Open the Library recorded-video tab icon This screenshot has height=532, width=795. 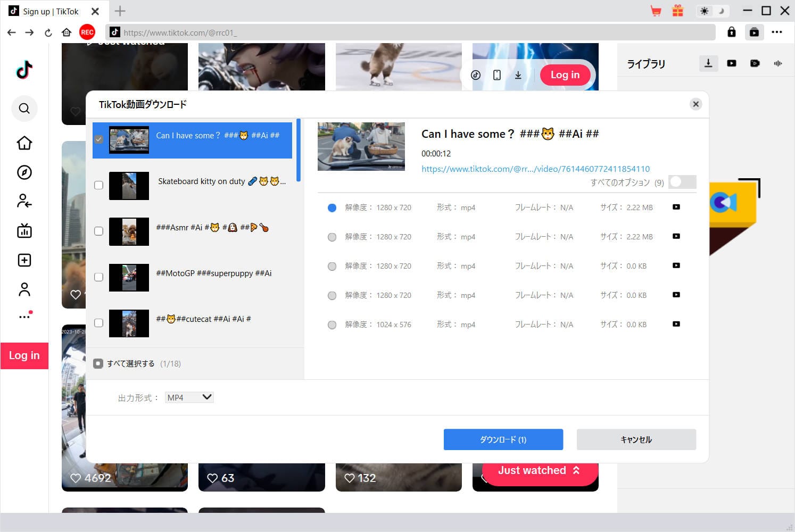(x=755, y=63)
